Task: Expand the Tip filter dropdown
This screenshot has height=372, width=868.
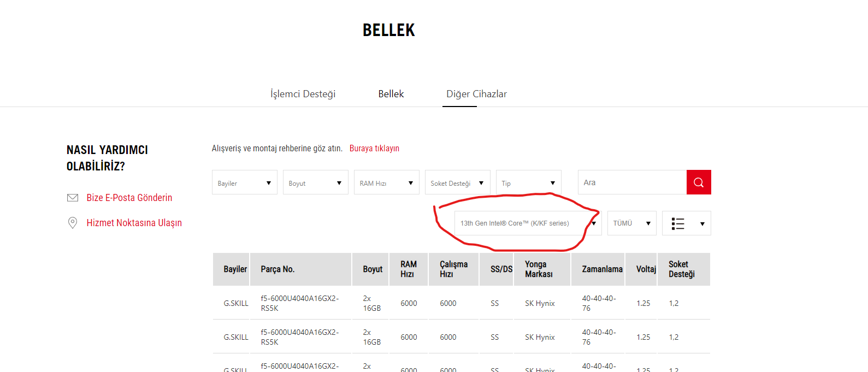Action: (x=528, y=183)
